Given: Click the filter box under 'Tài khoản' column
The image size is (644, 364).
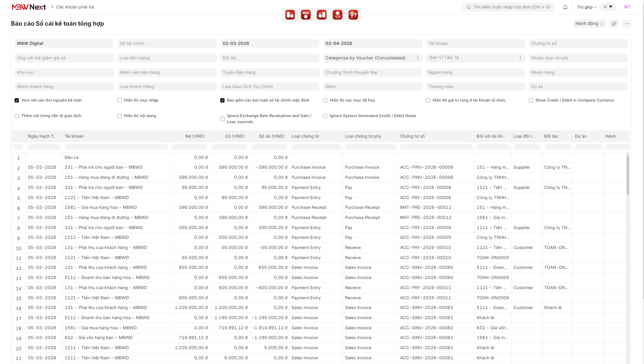Looking at the screenshot, I should 116,147.
